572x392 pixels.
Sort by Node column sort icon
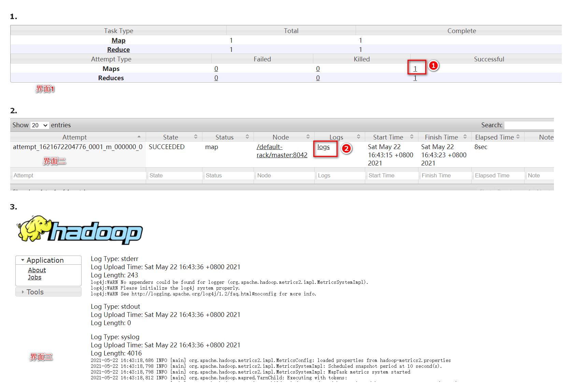coord(308,137)
